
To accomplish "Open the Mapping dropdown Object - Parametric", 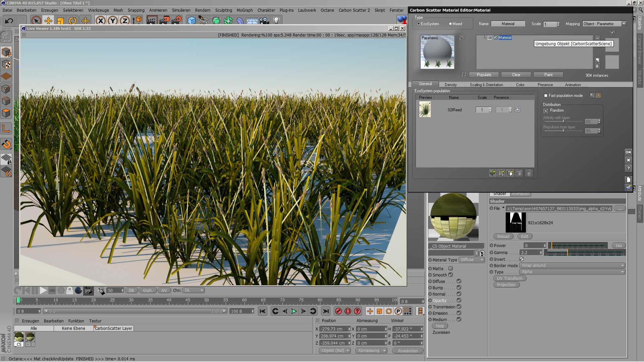I will (x=604, y=24).
